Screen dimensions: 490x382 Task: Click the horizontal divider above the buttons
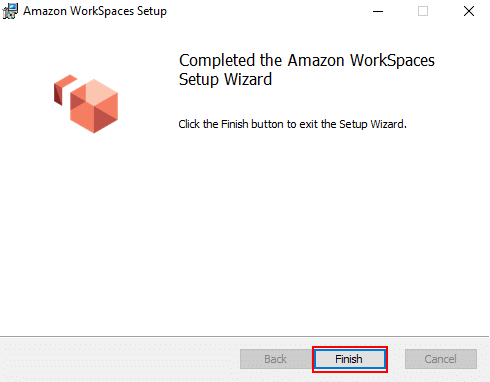coord(244,336)
